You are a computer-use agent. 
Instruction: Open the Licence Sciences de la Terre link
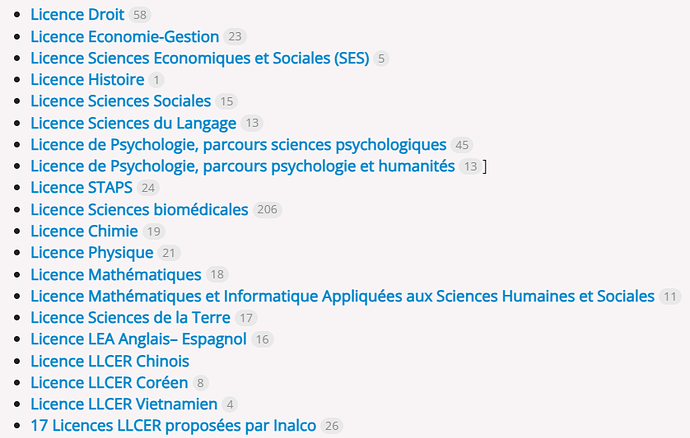coord(130,318)
